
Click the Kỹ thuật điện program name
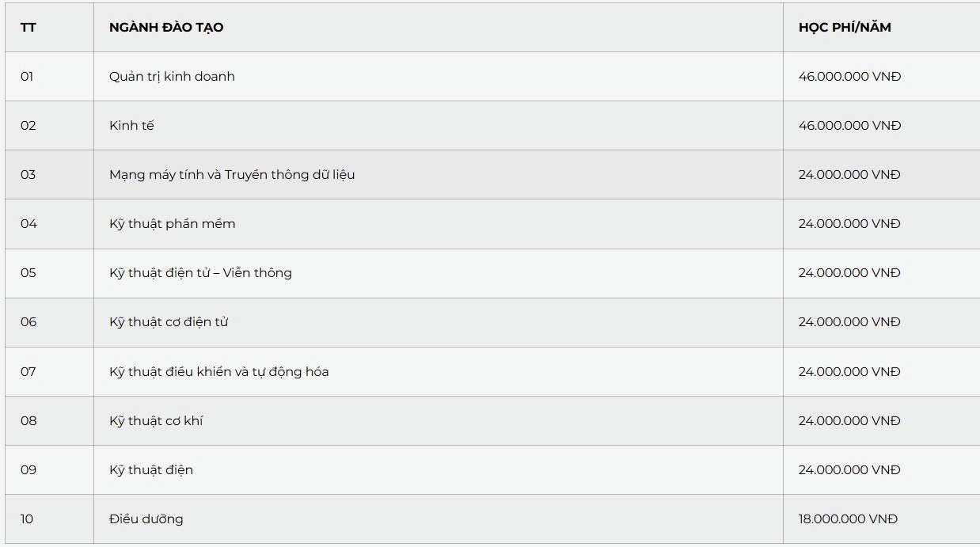(151, 470)
